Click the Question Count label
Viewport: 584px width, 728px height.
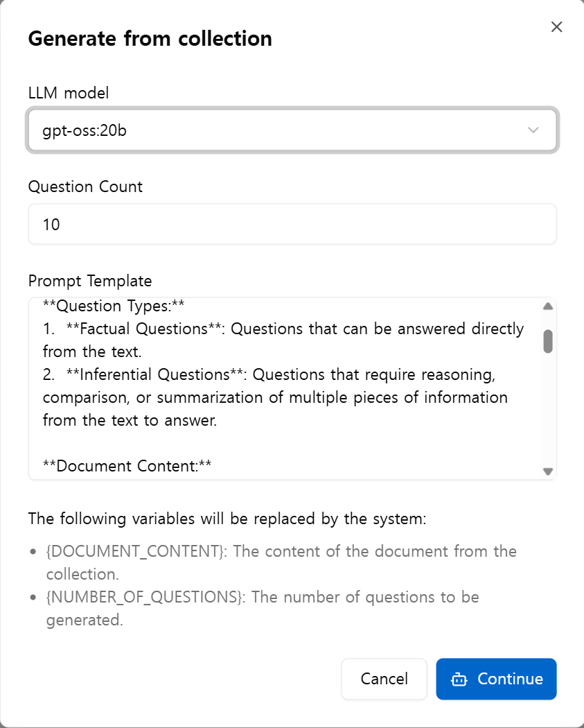(85, 187)
